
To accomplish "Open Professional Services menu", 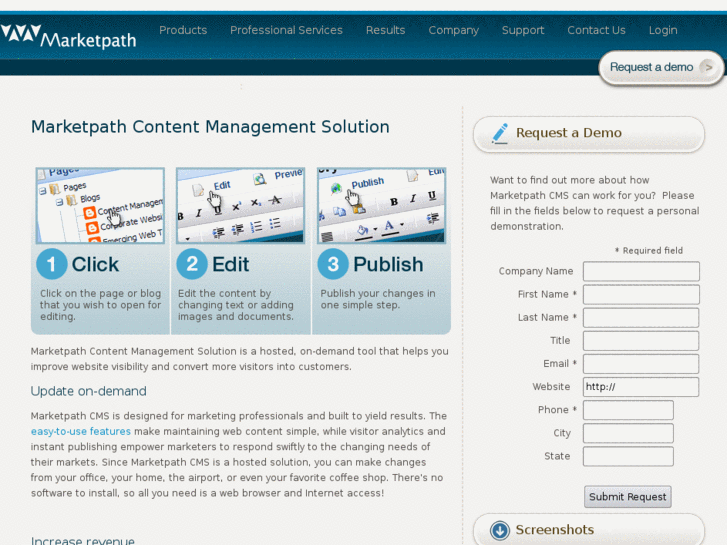I will point(286,30).
